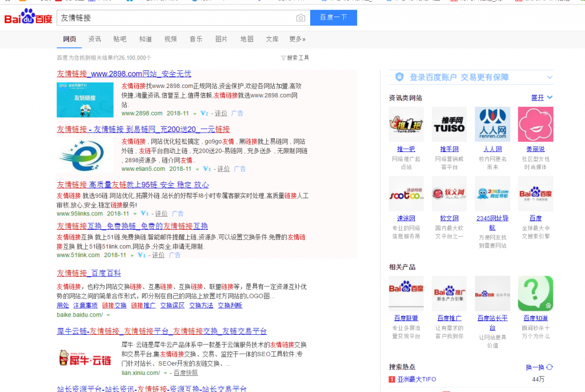Switch to the 贴吧 tab

click(120, 39)
